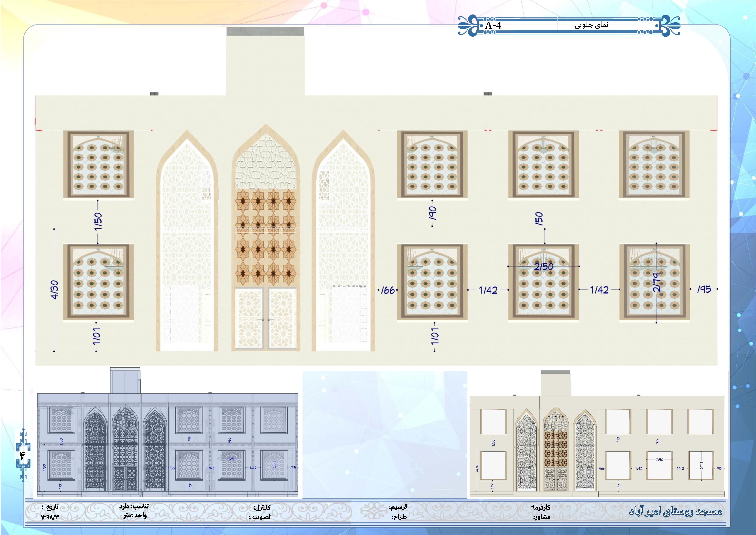Click the مسجد روستای امیر آباد project title
Viewport: 756px width, 535px height.
click(x=675, y=511)
